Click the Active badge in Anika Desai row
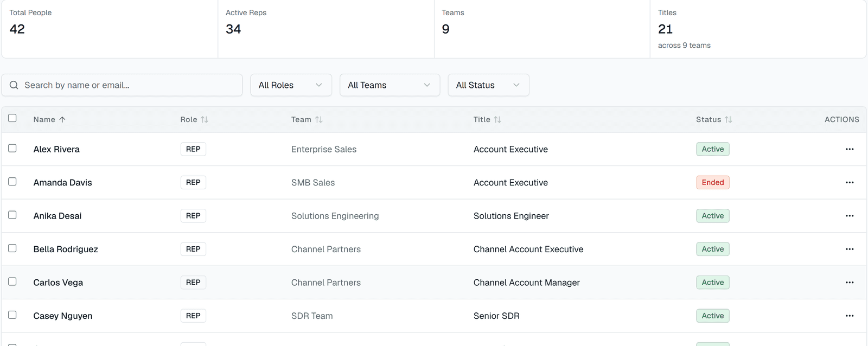Image resolution: width=868 pixels, height=346 pixels. click(x=713, y=216)
